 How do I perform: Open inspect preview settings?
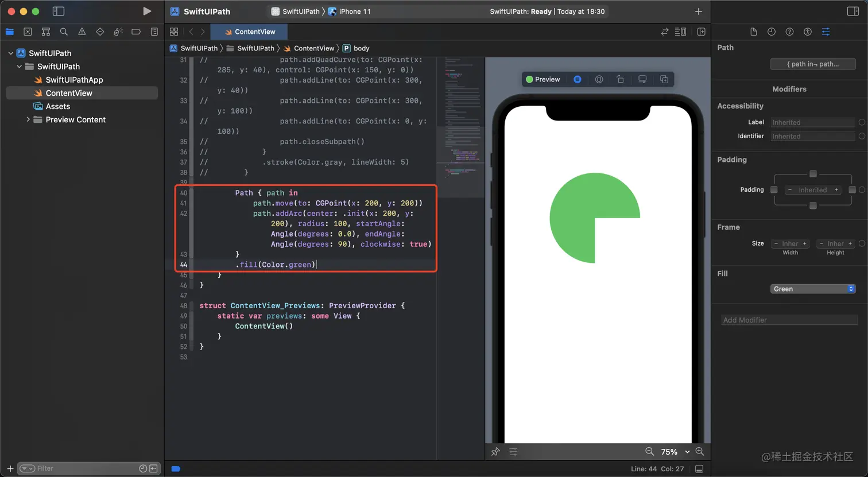click(x=642, y=79)
